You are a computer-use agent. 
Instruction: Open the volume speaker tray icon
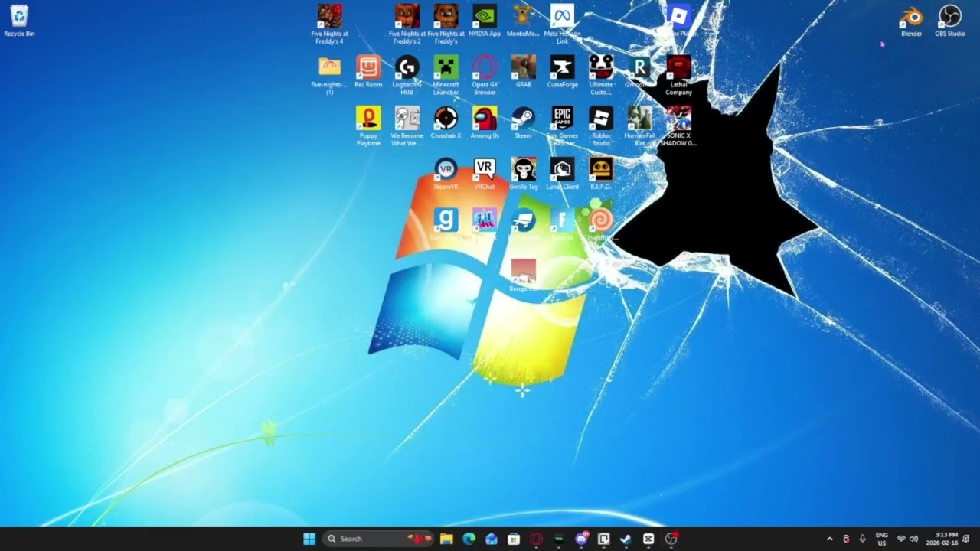[x=913, y=539]
